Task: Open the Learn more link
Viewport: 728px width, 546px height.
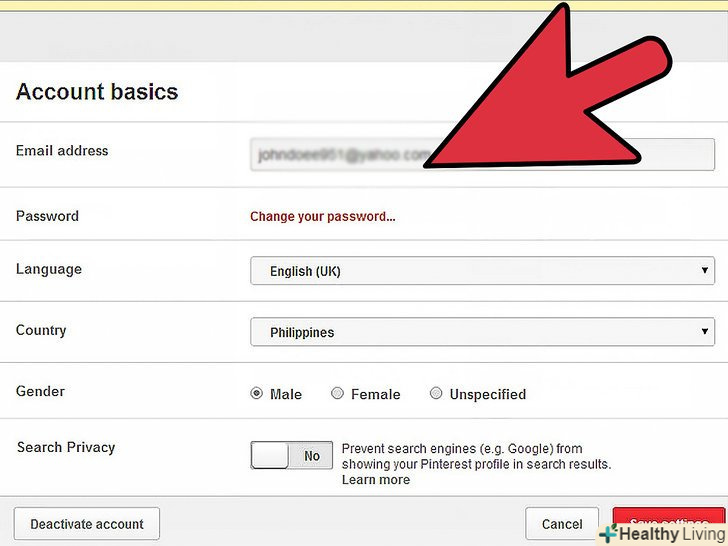Action: (x=376, y=480)
